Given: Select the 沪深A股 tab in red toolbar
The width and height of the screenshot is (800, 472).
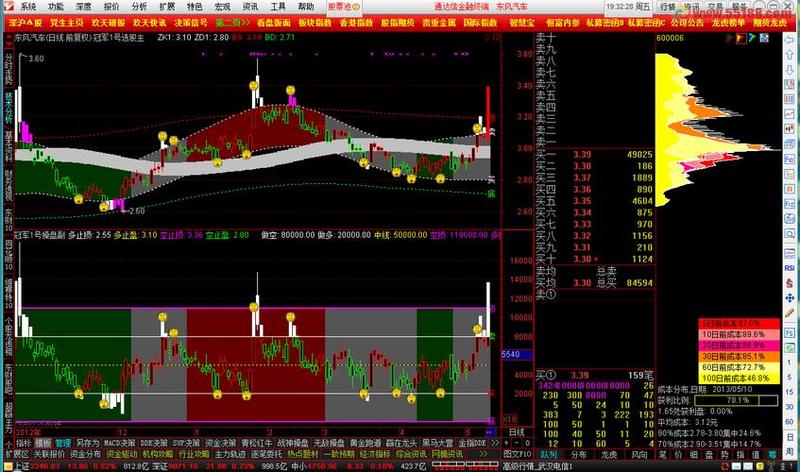Looking at the screenshot, I should (x=26, y=23).
